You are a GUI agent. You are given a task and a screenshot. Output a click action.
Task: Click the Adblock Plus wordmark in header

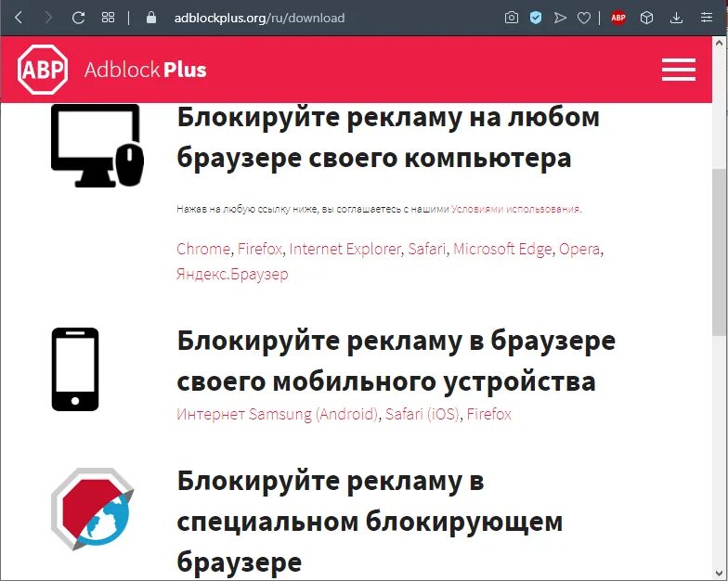pos(145,71)
